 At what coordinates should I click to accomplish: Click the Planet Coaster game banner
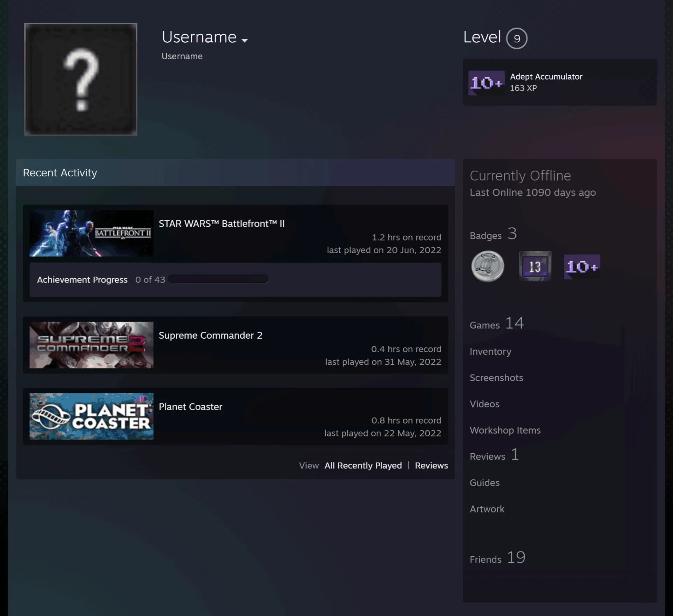pyautogui.click(x=91, y=416)
